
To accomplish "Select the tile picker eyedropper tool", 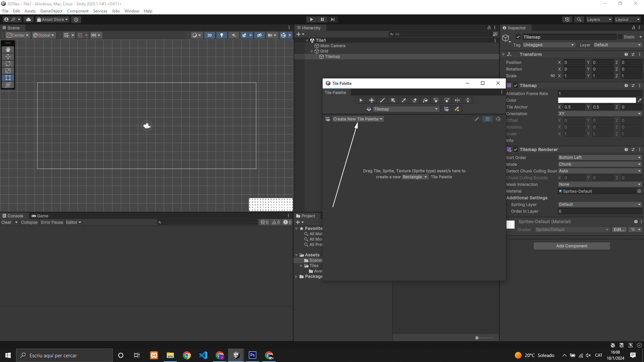I will pyautogui.click(x=404, y=100).
